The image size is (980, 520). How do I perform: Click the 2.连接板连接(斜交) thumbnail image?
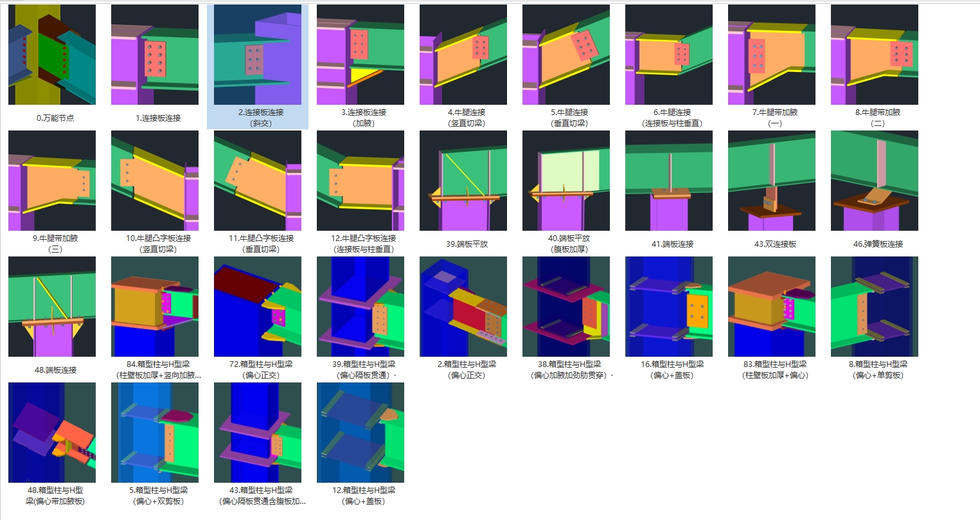(258, 55)
